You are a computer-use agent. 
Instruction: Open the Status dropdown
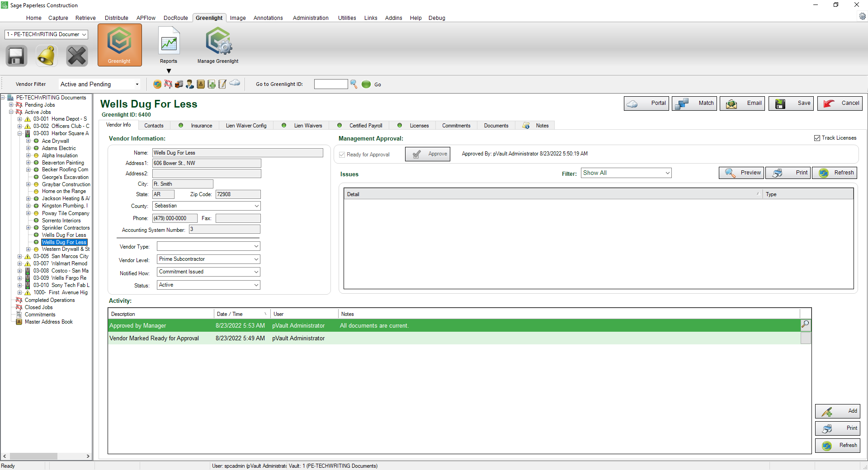(x=208, y=285)
